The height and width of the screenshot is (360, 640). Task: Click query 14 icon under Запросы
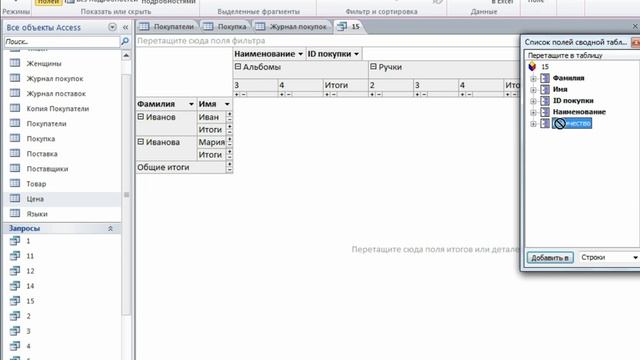15,286
